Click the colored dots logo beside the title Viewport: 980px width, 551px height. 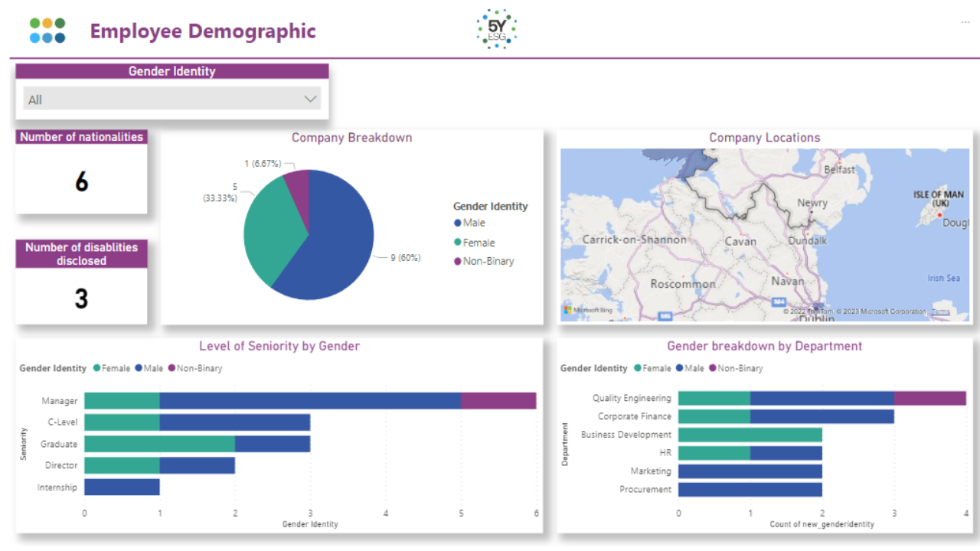[47, 31]
